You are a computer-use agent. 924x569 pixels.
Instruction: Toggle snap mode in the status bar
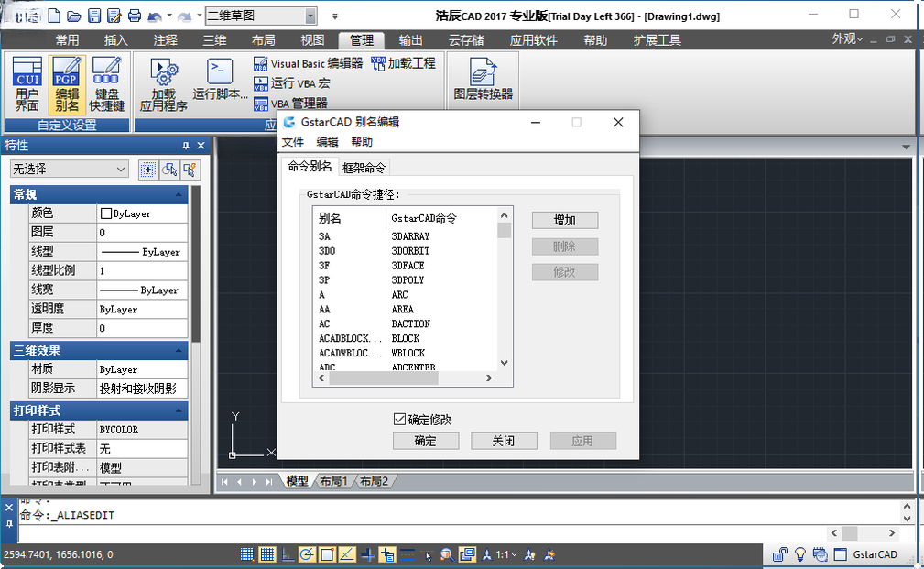[x=247, y=554]
